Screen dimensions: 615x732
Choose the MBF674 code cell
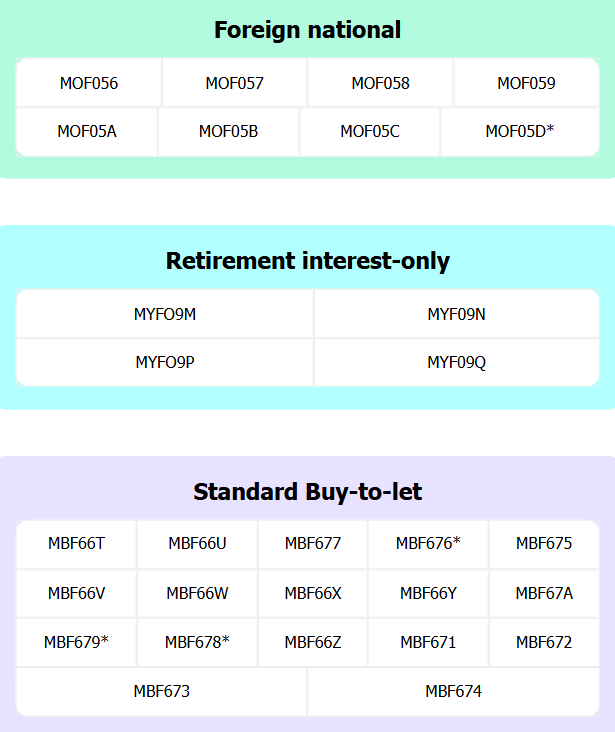point(453,691)
